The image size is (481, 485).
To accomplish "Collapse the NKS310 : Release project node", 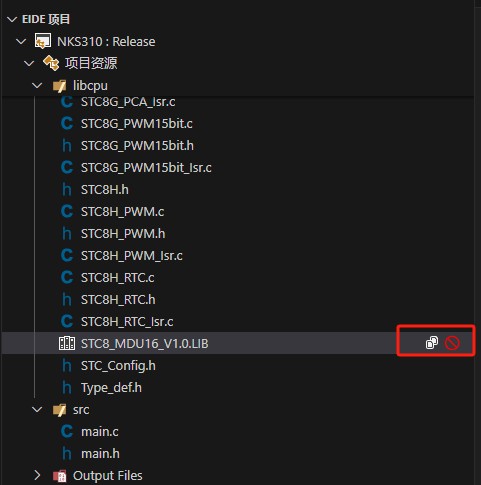I will 21,42.
